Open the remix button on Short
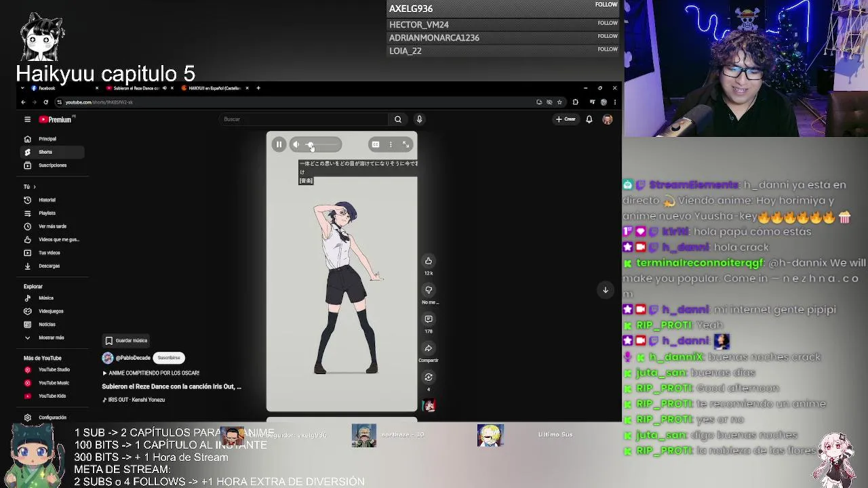The width and height of the screenshot is (868, 488). pos(429,378)
